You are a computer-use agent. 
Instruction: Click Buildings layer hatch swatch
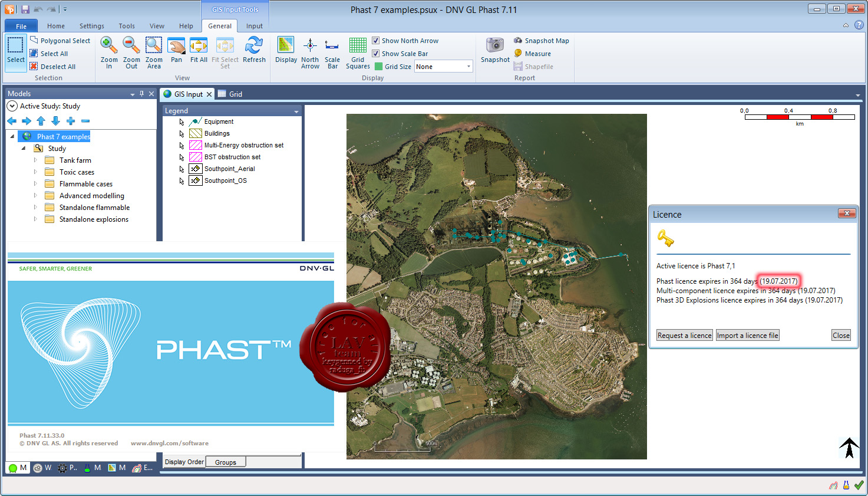[x=196, y=133]
